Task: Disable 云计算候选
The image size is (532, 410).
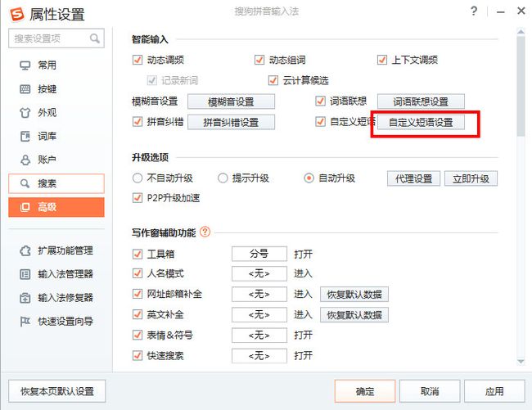Action: click(273, 80)
